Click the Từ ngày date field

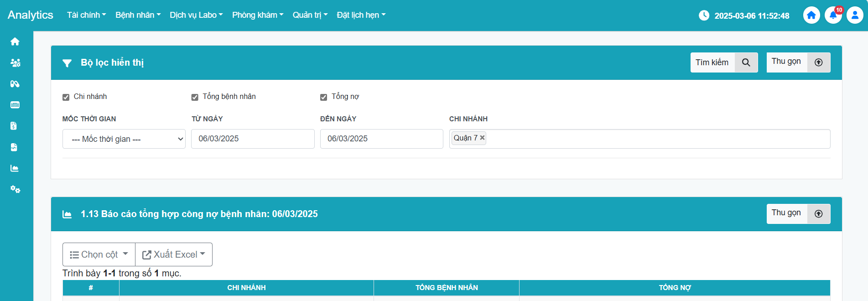[x=253, y=139]
